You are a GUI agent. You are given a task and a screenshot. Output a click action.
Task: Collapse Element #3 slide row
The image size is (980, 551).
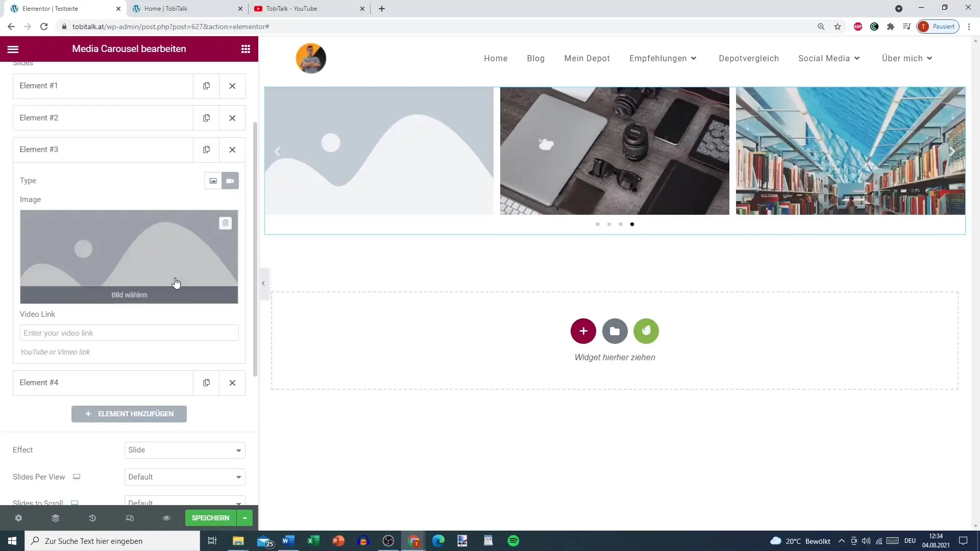coord(103,149)
